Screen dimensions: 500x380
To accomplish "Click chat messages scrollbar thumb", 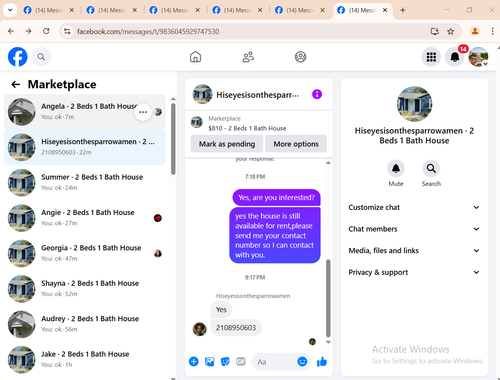I will click(x=328, y=299).
